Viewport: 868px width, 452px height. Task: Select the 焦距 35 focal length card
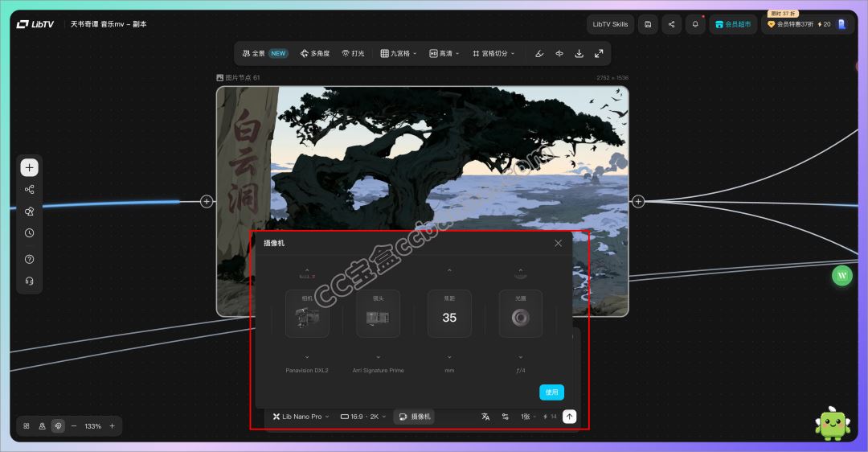coord(449,314)
